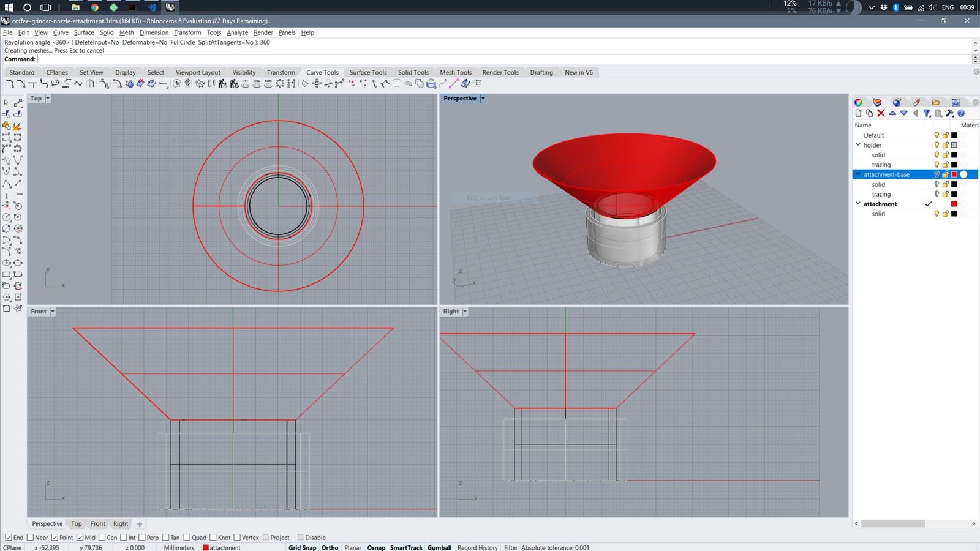The width and height of the screenshot is (980, 551).
Task: Open the panel options gear icon
Action: 975,102
